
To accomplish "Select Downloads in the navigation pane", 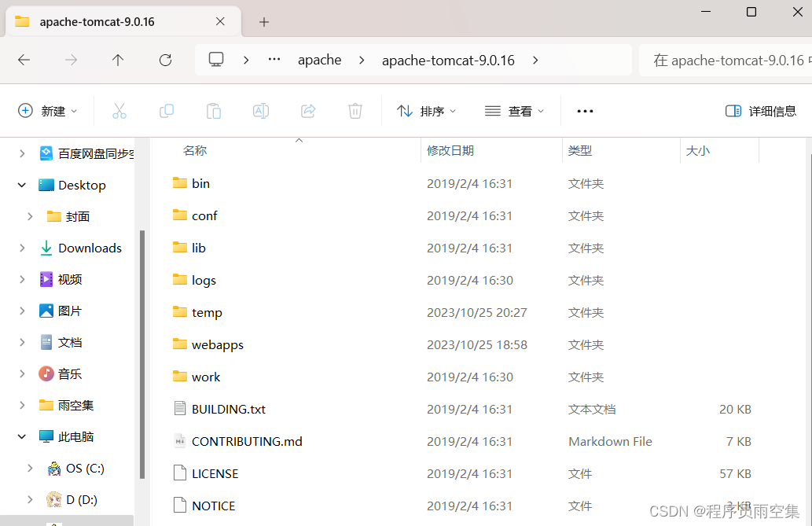I will [90, 248].
